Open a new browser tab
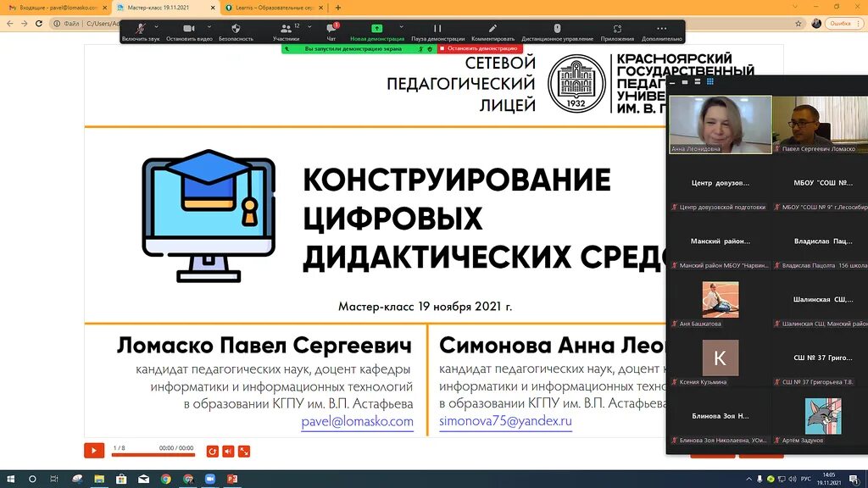 click(x=337, y=8)
